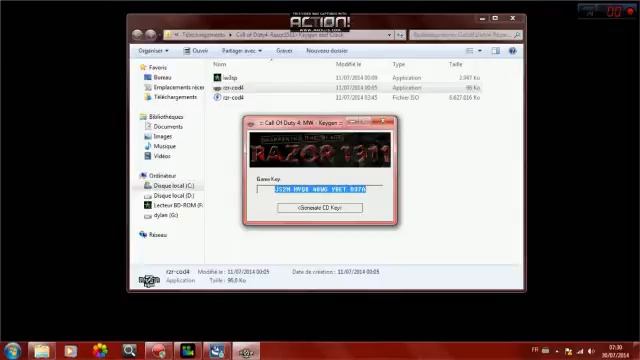The image size is (640, 360).
Task: Open the green-and-black taskbar app icon
Action: tap(188, 351)
